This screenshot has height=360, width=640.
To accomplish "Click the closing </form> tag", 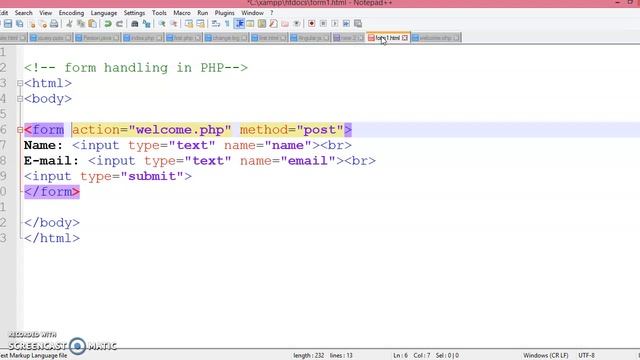I will (52, 192).
